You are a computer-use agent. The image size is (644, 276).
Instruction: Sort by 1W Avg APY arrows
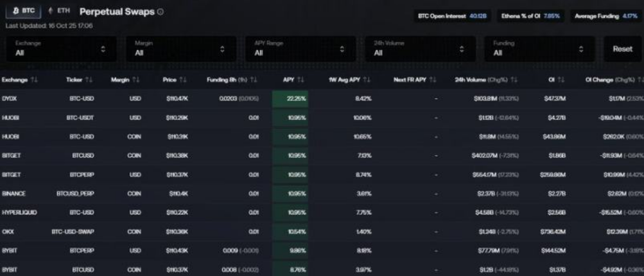tap(367, 80)
